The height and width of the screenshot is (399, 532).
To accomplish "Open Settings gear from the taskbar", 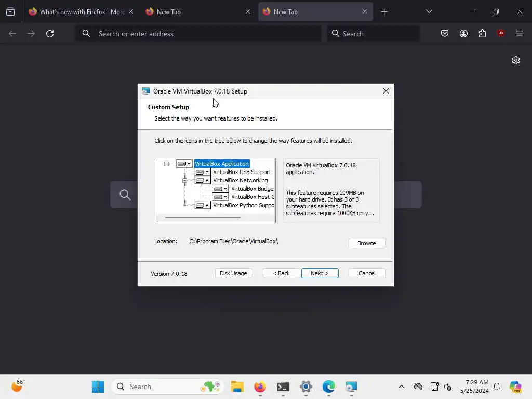I will 305,387.
